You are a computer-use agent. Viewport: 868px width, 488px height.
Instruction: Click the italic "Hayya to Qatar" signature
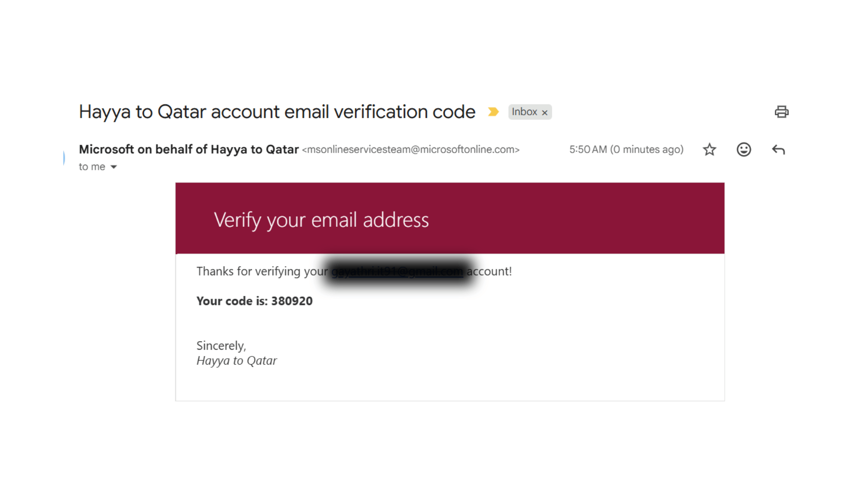[x=236, y=361]
